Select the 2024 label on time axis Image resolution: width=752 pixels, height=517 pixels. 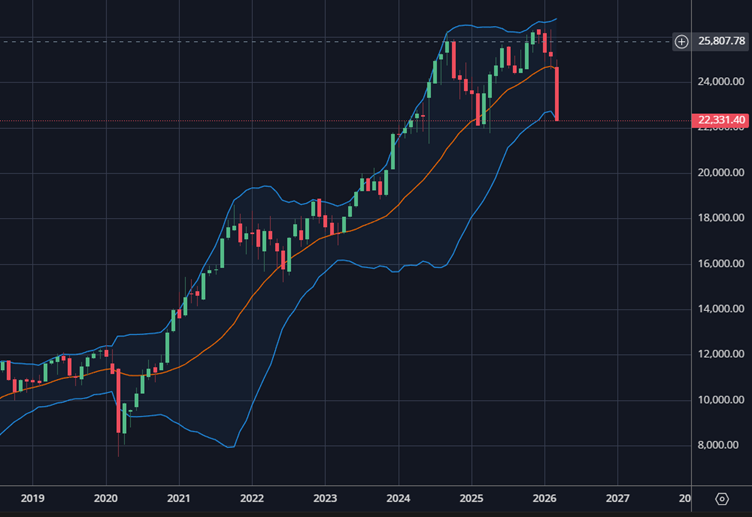[398, 498]
